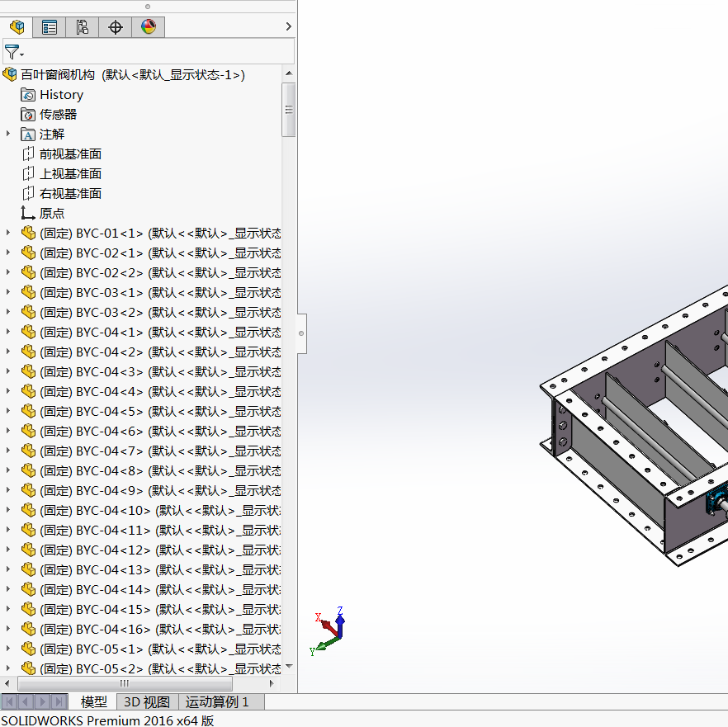Expand the 注解 annotations node

pos(8,134)
